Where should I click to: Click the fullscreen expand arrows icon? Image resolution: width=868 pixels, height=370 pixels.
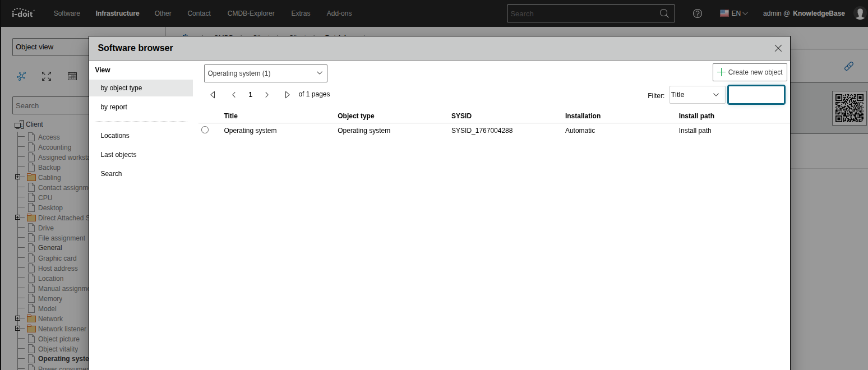click(46, 76)
